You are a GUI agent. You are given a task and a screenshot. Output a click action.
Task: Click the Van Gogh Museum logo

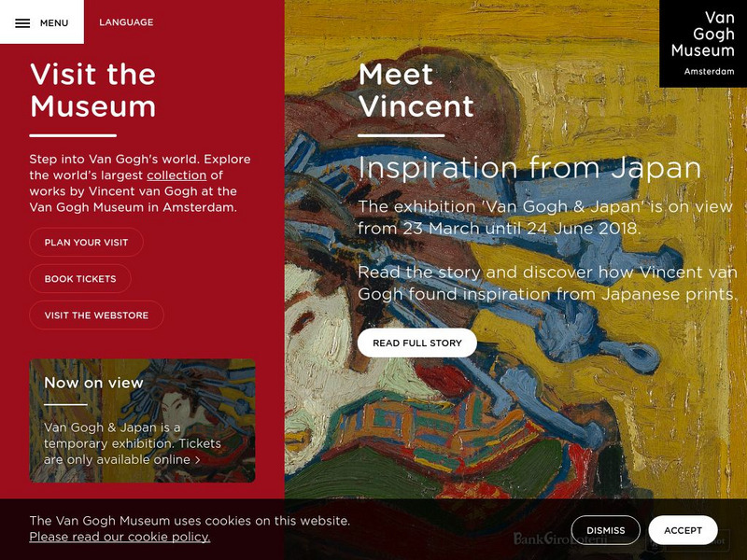click(702, 42)
